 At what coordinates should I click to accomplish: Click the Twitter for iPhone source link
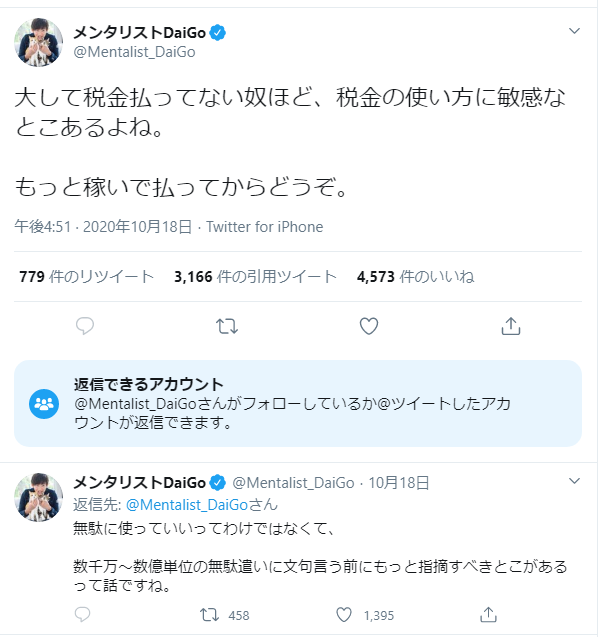[264, 227]
